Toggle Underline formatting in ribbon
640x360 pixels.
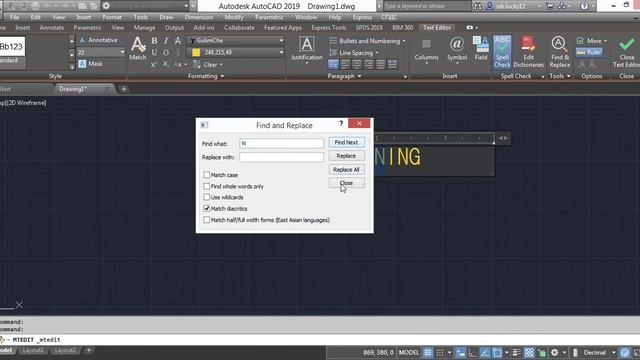154,52
